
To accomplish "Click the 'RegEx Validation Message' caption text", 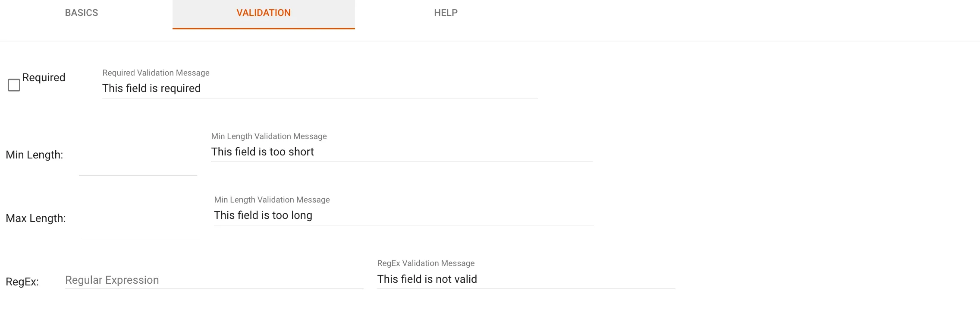I will tap(425, 263).
